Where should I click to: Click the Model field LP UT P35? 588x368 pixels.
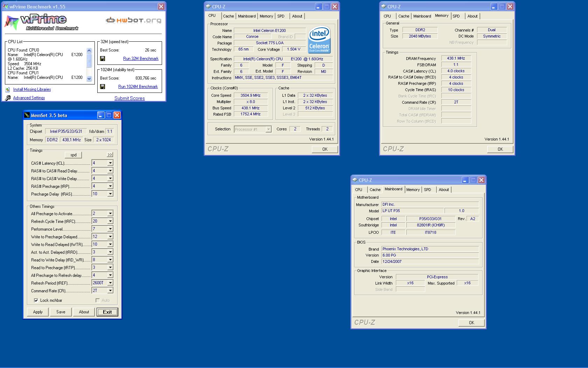[413, 211]
